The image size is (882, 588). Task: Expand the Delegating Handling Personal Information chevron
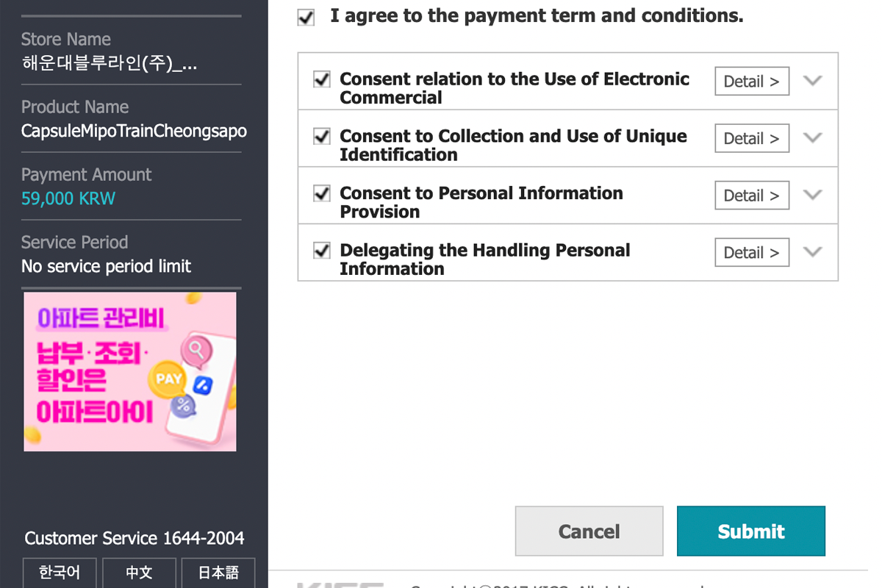tap(812, 252)
